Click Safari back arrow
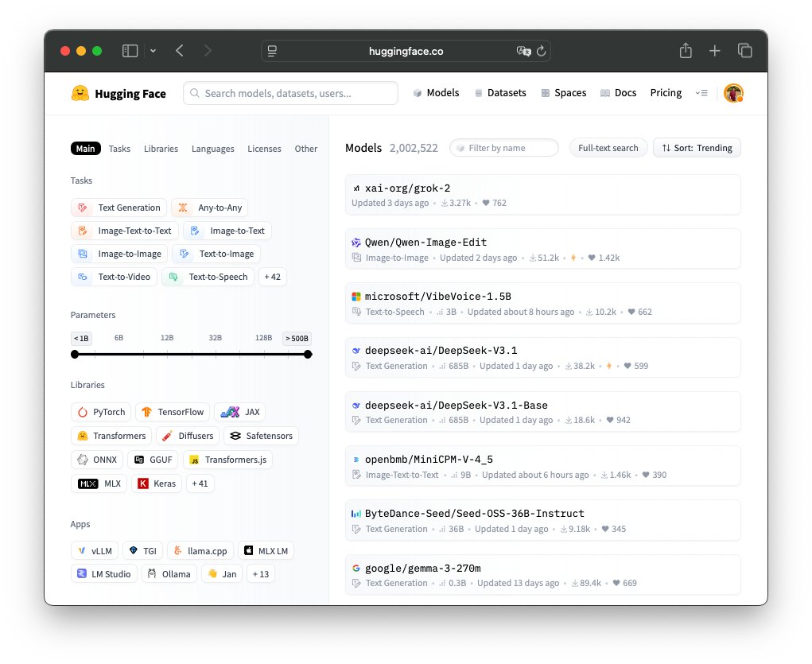 click(x=180, y=51)
